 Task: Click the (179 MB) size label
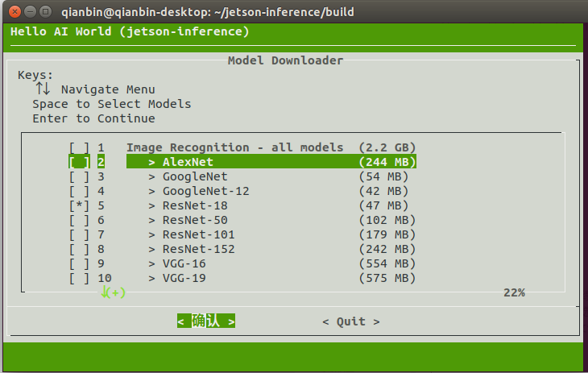pyautogui.click(x=387, y=235)
